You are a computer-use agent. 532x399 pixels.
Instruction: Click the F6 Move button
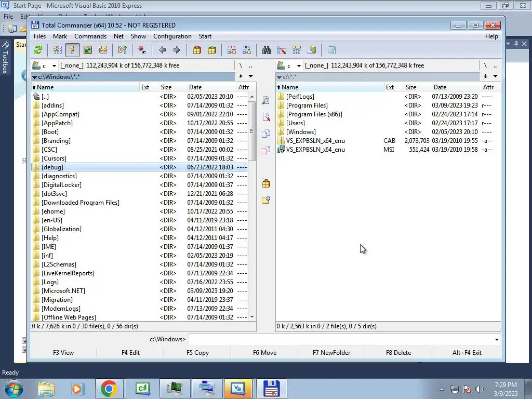pos(264,353)
